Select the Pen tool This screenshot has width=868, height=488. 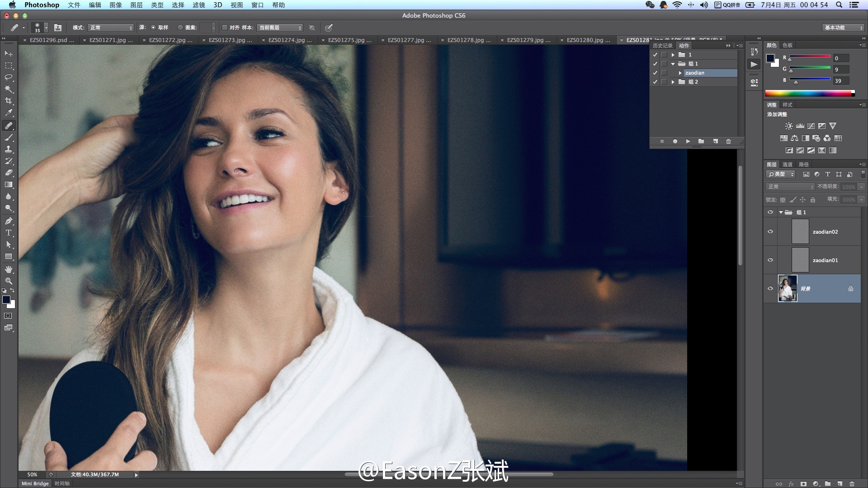(9, 221)
